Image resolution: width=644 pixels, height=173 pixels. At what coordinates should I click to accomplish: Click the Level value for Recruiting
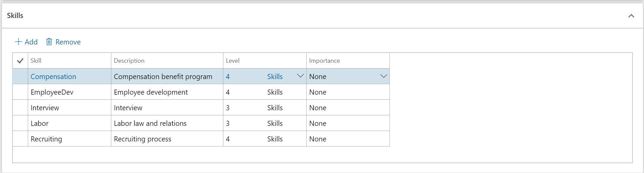pyautogui.click(x=228, y=139)
